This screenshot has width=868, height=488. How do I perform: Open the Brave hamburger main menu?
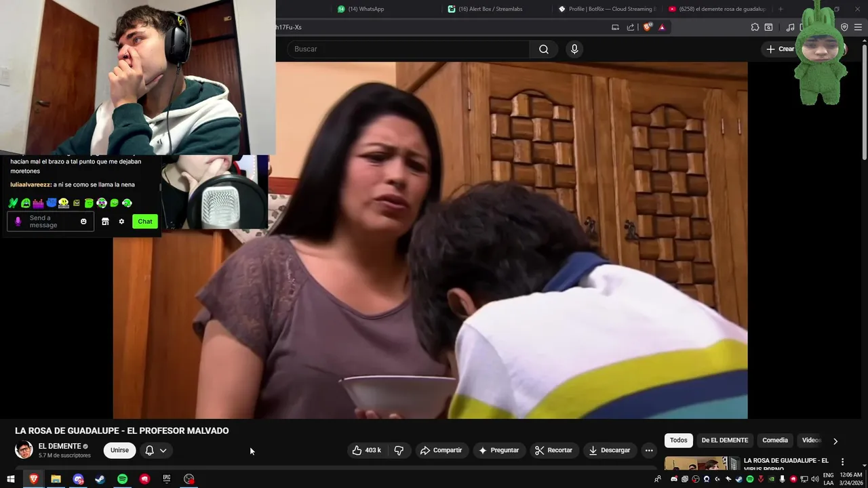pos(858,27)
